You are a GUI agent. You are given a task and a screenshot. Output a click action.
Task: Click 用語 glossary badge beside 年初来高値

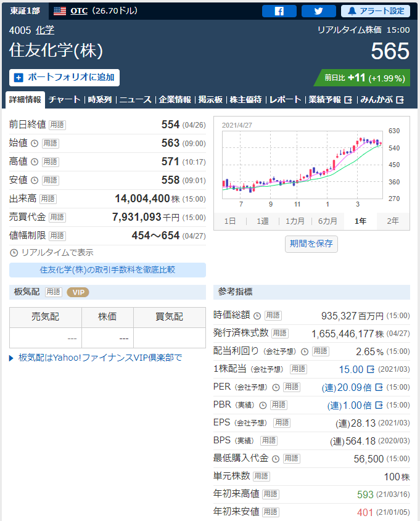point(271,494)
